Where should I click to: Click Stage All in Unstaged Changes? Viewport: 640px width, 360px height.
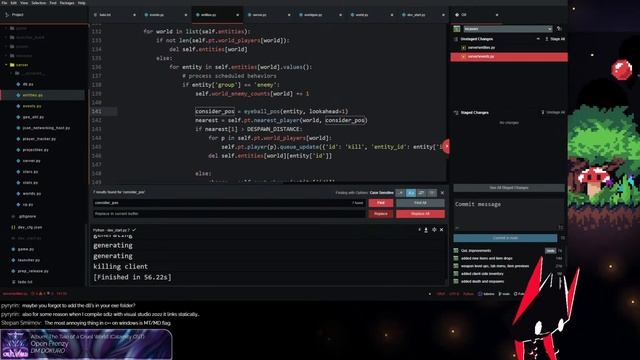pos(556,39)
